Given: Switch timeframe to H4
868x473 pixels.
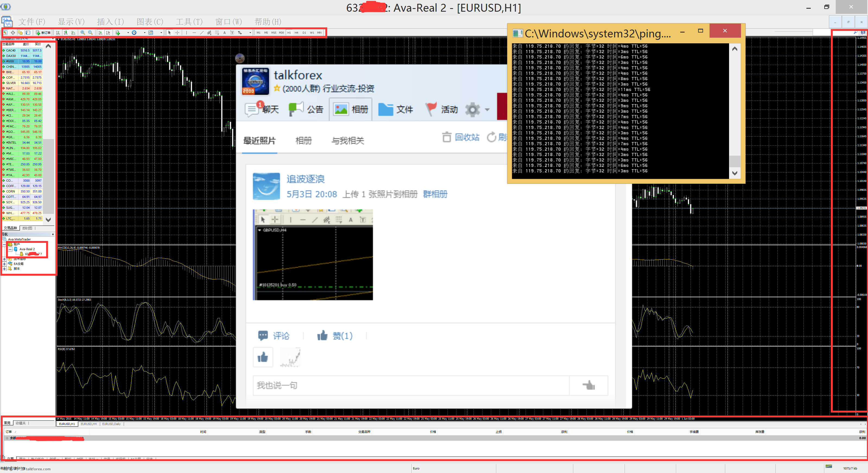Looking at the screenshot, I should click(x=297, y=33).
